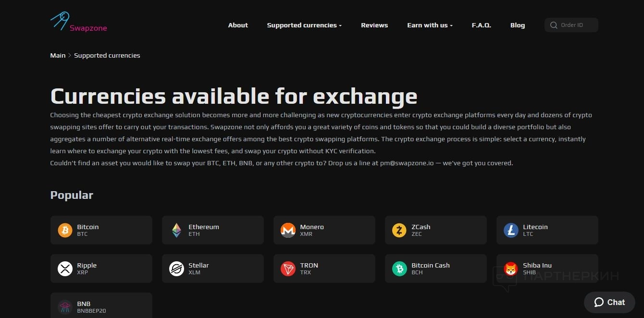Image resolution: width=644 pixels, height=318 pixels.
Task: Open the Chat support button
Action: (609, 302)
